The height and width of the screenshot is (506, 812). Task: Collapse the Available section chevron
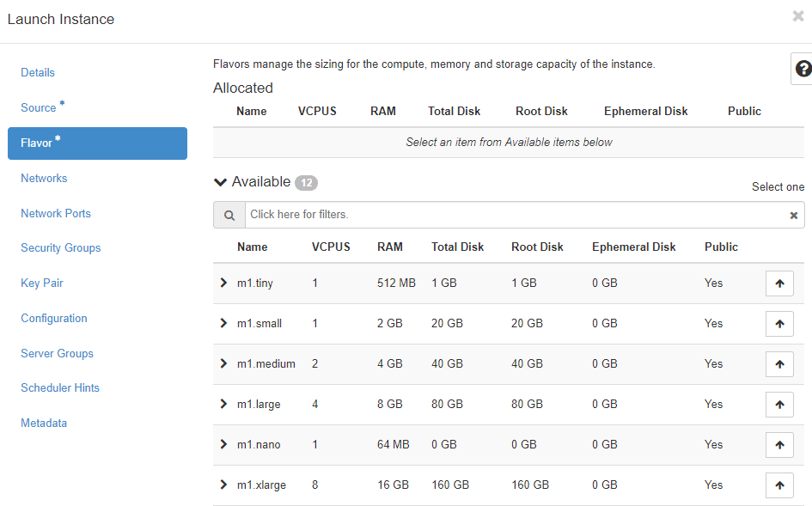tap(220, 182)
